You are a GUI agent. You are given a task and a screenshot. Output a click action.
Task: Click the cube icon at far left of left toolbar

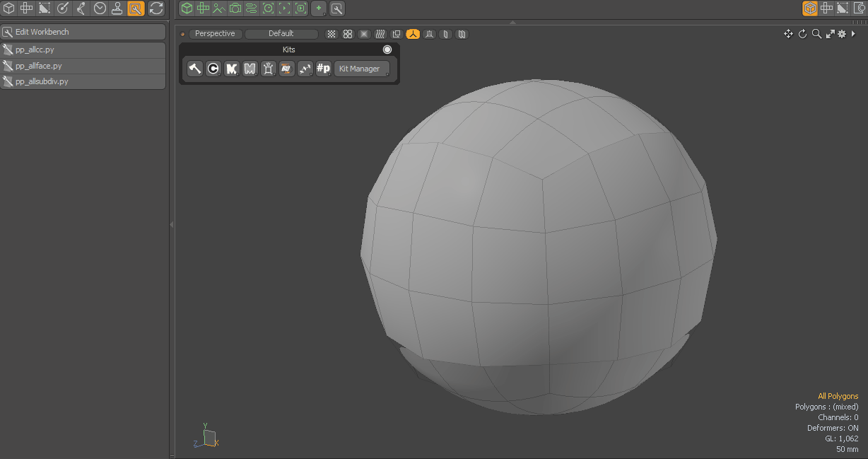click(x=8, y=8)
